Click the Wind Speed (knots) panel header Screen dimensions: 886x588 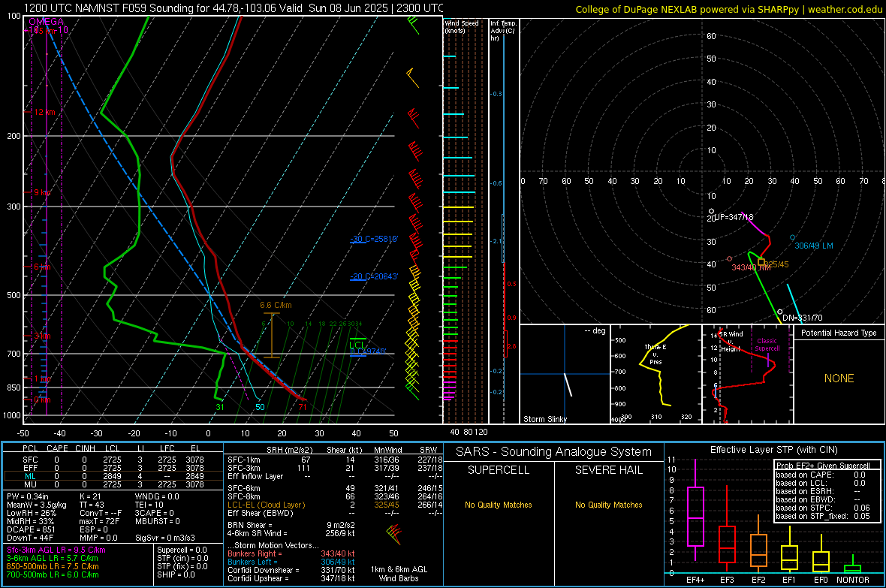462,26
